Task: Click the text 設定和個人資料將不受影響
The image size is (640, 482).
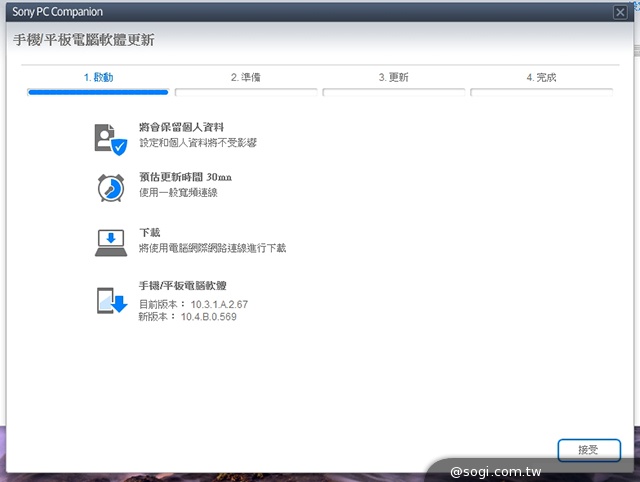Action: [x=198, y=143]
